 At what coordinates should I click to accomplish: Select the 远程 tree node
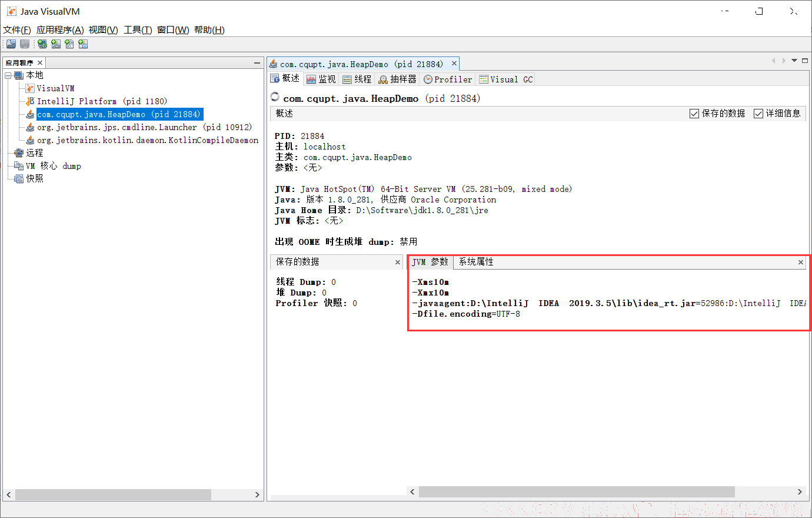(x=35, y=153)
